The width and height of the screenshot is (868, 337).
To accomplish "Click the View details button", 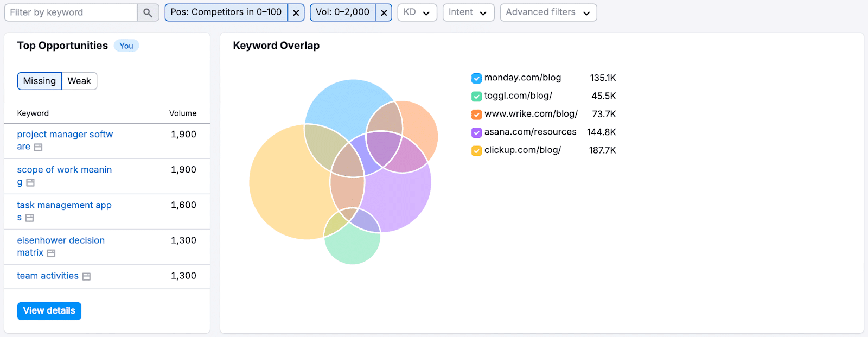I will [49, 311].
